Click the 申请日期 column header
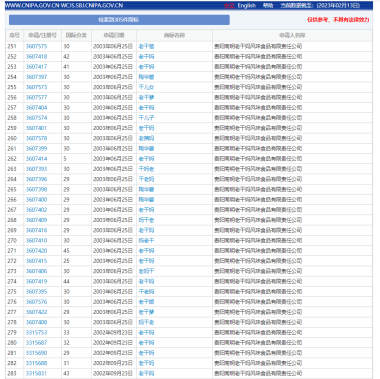The height and width of the screenshot is (379, 380). [114, 35]
